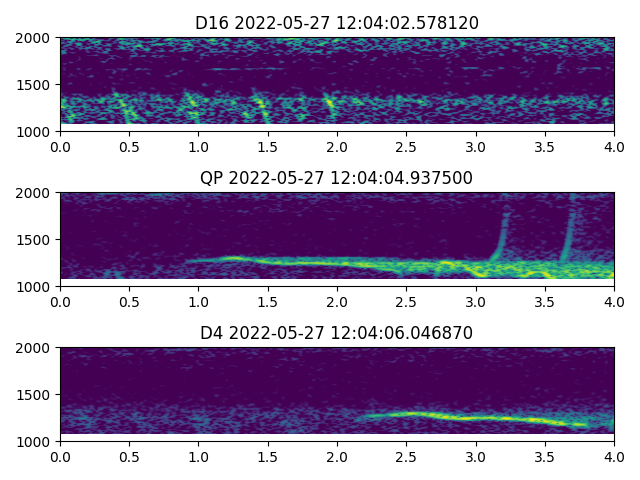Click the 0.0 x-axis tick under D4 plot
Screen dimensions: 640x480
point(60,456)
